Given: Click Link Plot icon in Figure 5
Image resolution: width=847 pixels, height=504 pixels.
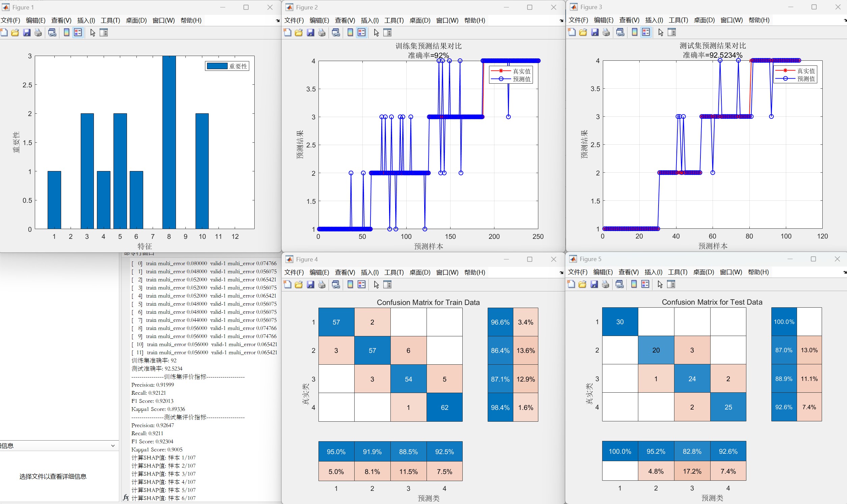Looking at the screenshot, I should [620, 284].
